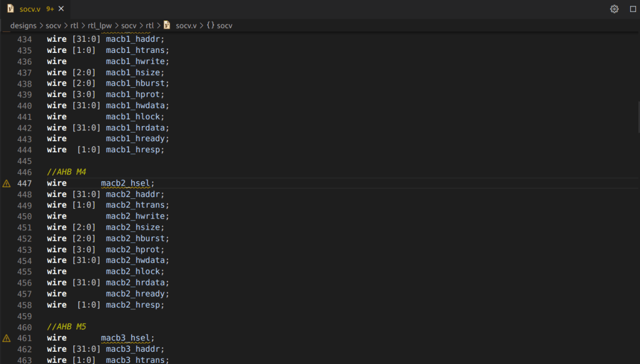Close the socv.v editor tab
Image resolution: width=640 pixels, height=364 pixels.
(61, 9)
